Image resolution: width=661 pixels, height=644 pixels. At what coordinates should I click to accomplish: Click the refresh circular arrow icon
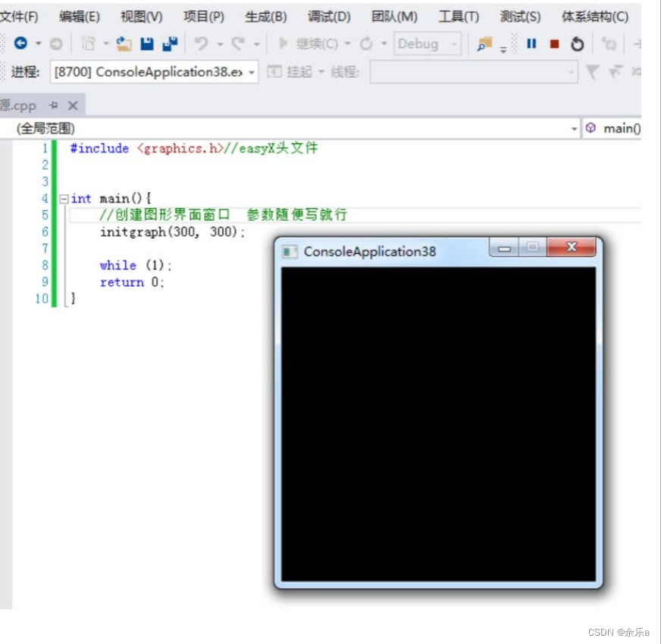pyautogui.click(x=366, y=43)
